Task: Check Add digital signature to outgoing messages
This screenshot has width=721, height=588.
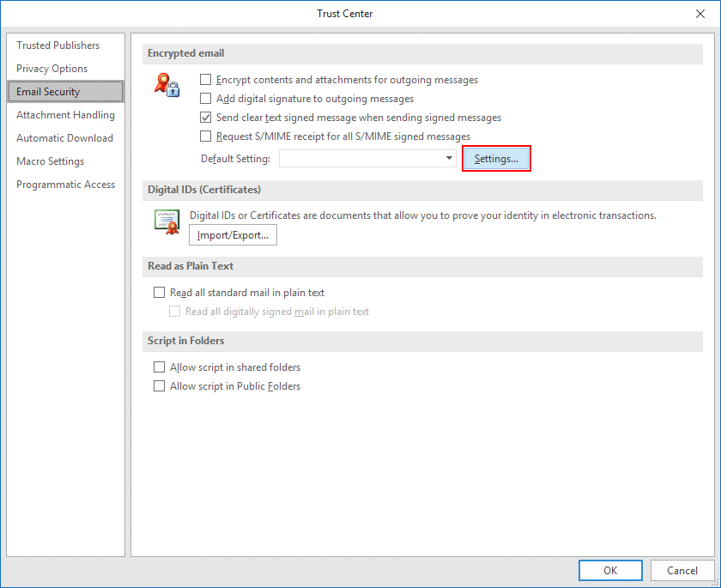Action: point(206,99)
